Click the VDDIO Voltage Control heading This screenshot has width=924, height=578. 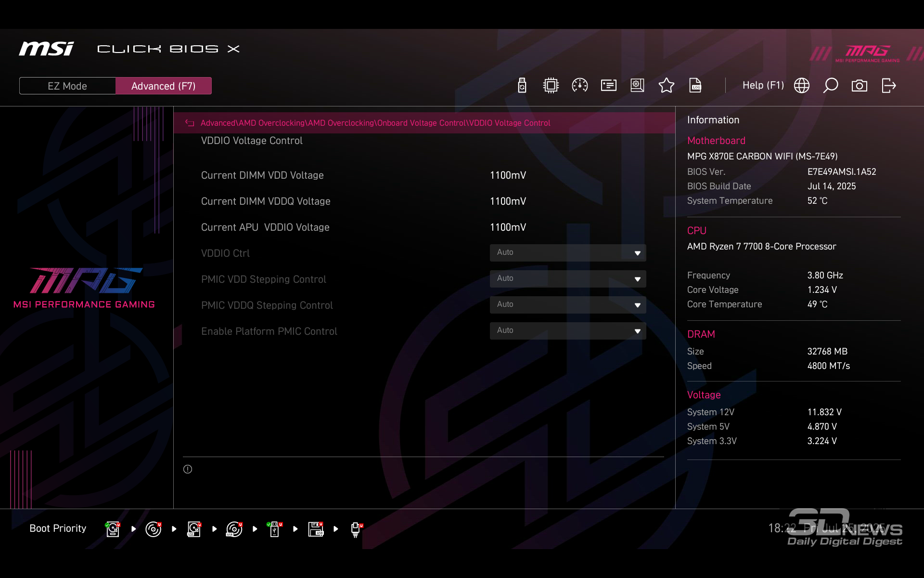[x=252, y=141]
